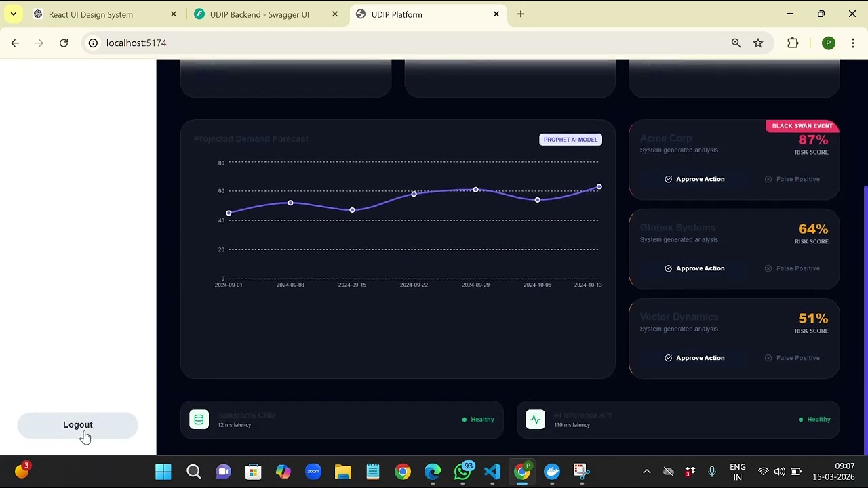The image size is (868, 488).
Task: Open Windows taskbar Search
Action: pyautogui.click(x=193, y=472)
